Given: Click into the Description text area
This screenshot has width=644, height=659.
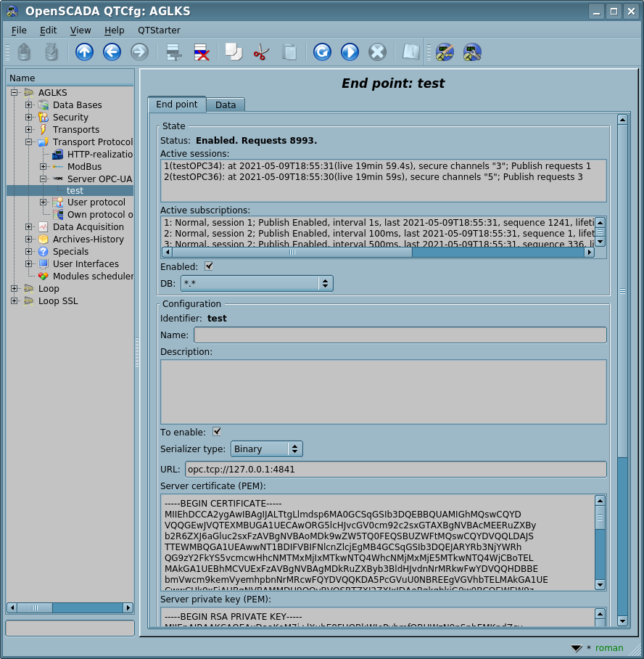Looking at the screenshot, I should click(383, 392).
